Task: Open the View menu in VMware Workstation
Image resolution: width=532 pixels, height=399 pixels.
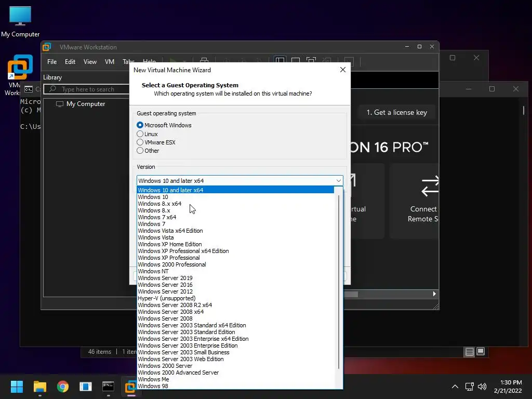Action: coord(90,62)
